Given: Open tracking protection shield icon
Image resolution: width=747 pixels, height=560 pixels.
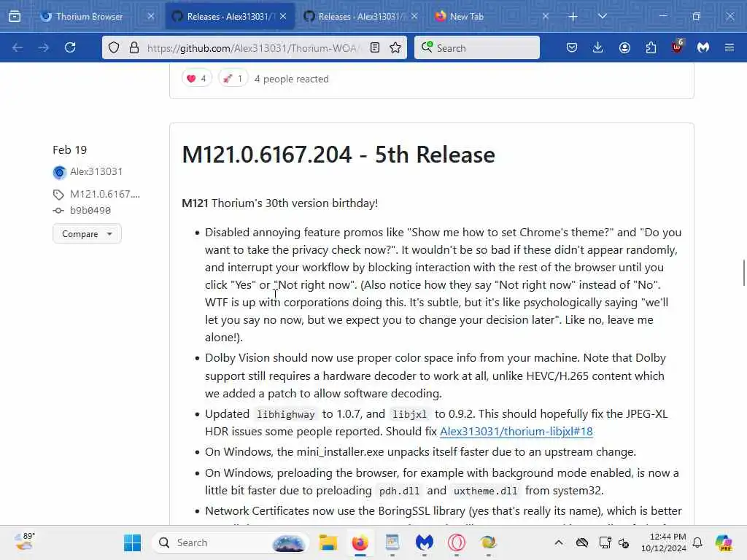Looking at the screenshot, I should coord(113,47).
